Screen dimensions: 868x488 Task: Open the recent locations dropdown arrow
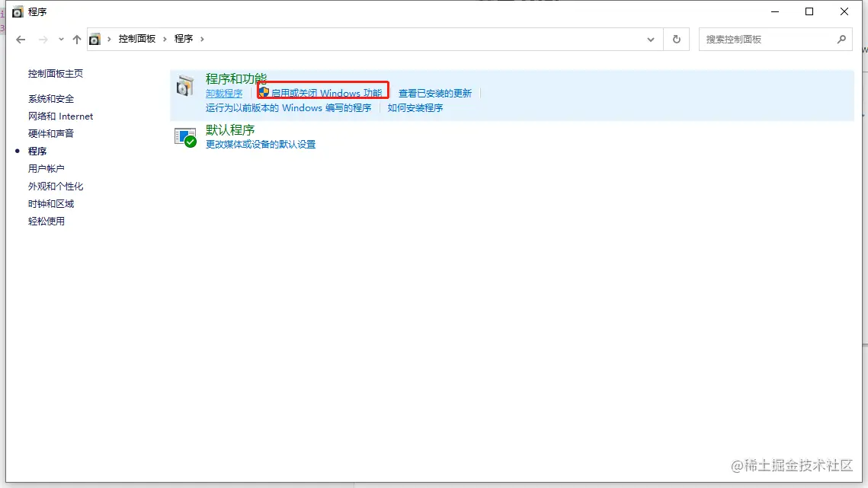click(x=61, y=40)
